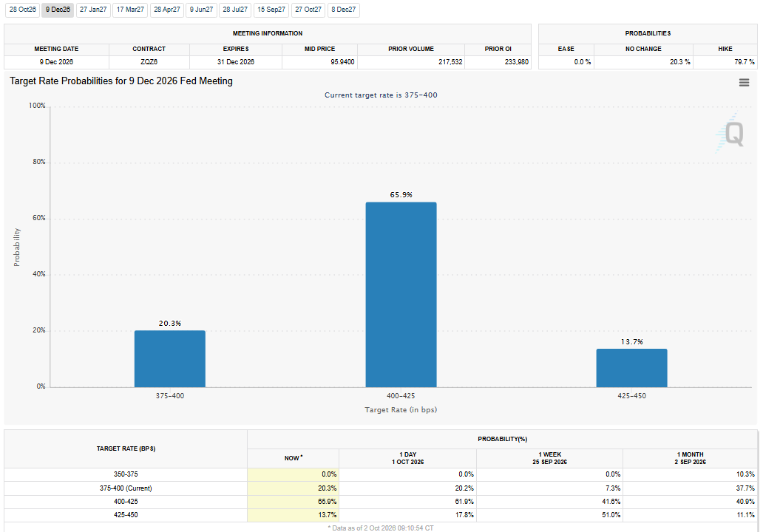
Task: Click the 20.3% bar data label
Action: point(170,324)
